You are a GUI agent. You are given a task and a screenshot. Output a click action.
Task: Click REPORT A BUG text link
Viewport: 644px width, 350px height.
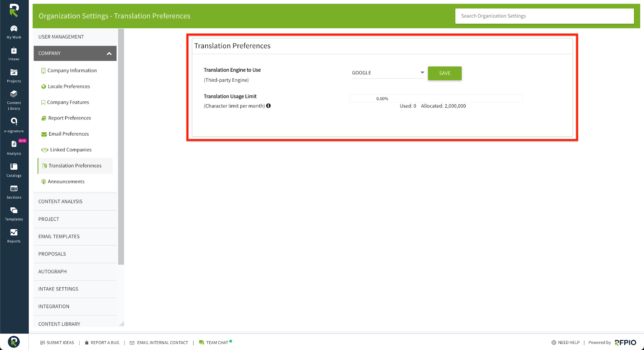pos(105,343)
